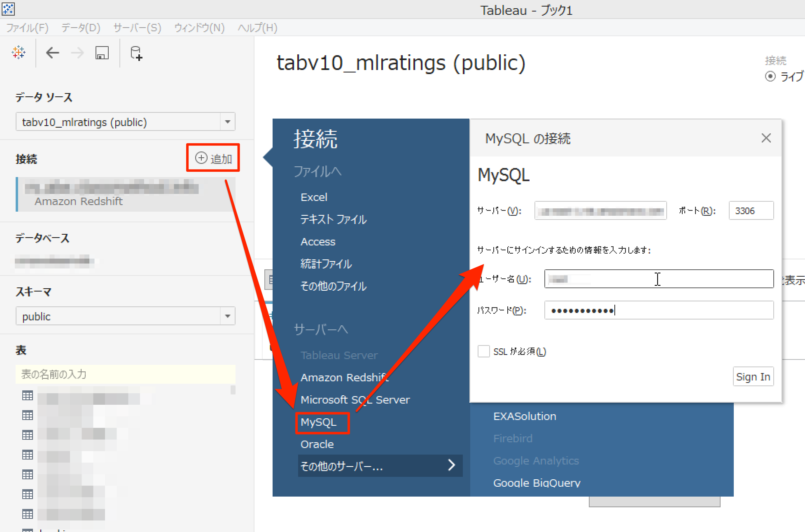The height and width of the screenshot is (532, 805).
Task: Select the ライブ radio button
Action: (x=770, y=77)
